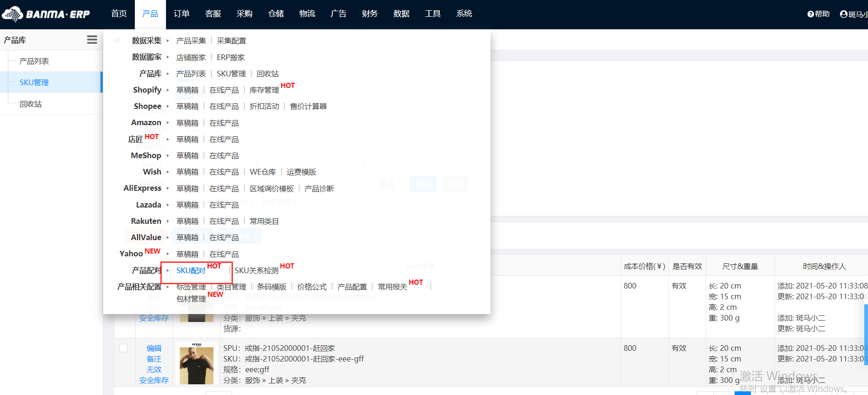
Task: Open 店铺搬家 under 数据搬家
Action: [191, 57]
